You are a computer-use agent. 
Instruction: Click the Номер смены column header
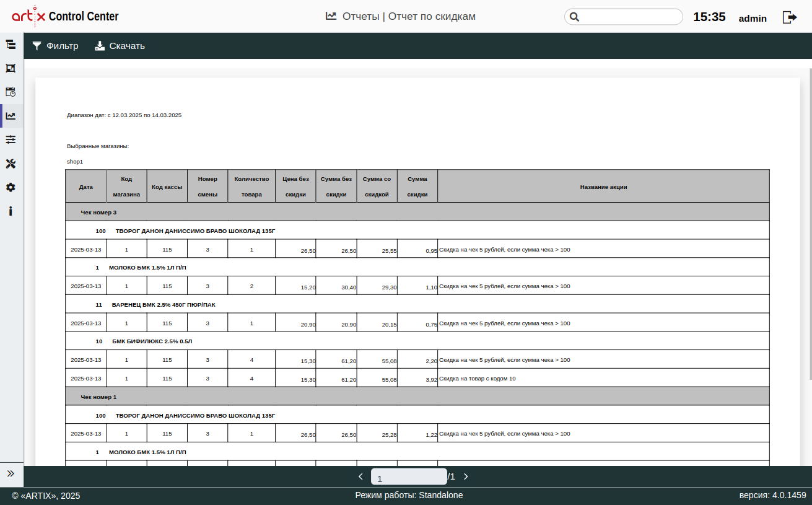207,187
